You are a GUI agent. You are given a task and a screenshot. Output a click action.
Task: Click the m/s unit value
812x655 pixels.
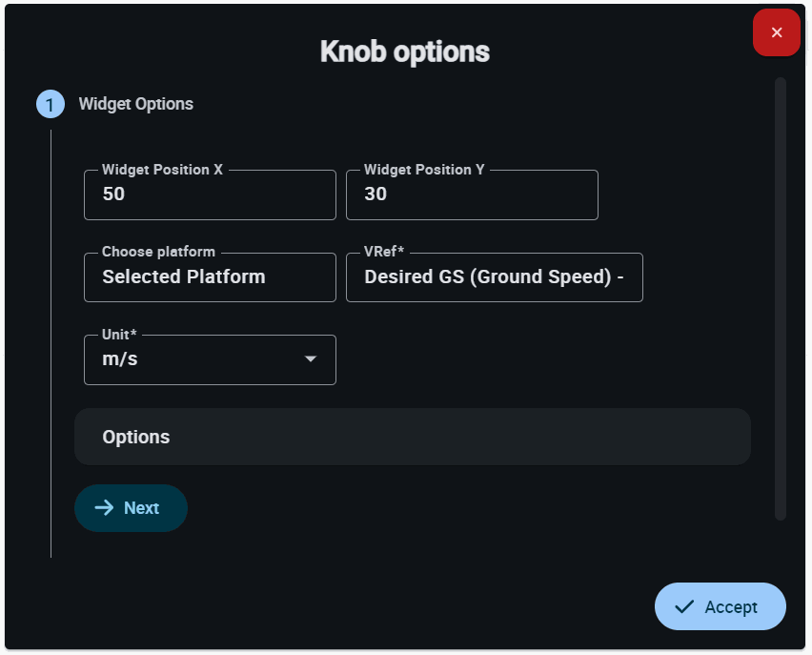[x=120, y=359]
